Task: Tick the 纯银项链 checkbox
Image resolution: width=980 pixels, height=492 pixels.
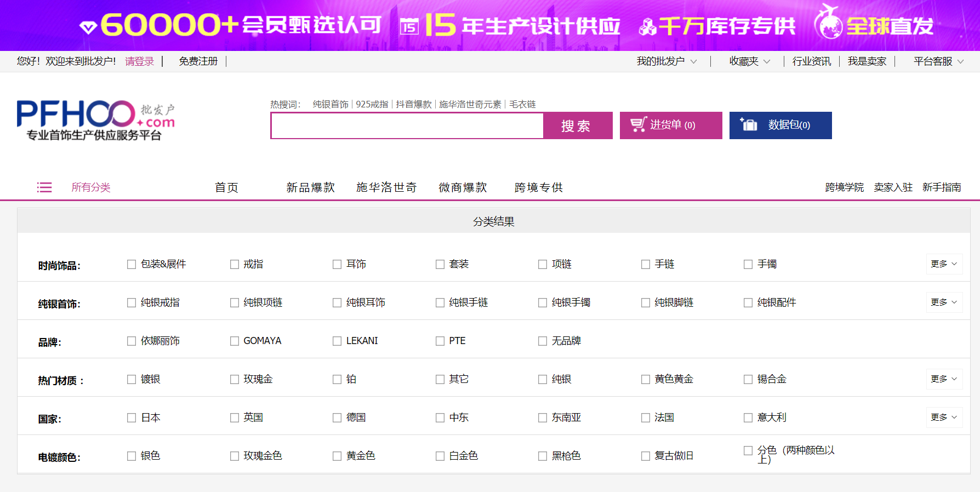Action: pyautogui.click(x=235, y=303)
